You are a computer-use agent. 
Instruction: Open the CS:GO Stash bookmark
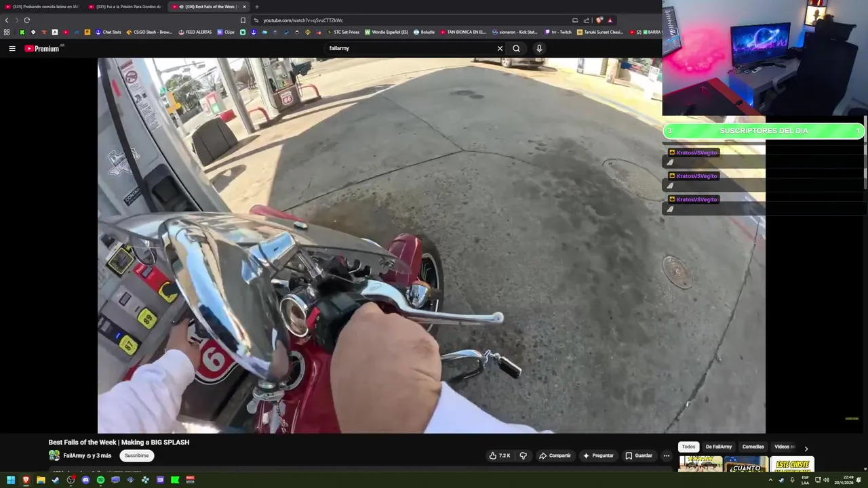click(x=149, y=32)
